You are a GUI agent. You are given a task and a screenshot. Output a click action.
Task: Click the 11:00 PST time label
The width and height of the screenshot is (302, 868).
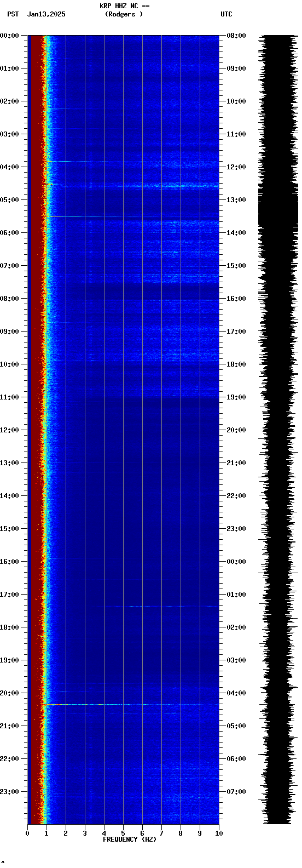pyautogui.click(x=10, y=397)
